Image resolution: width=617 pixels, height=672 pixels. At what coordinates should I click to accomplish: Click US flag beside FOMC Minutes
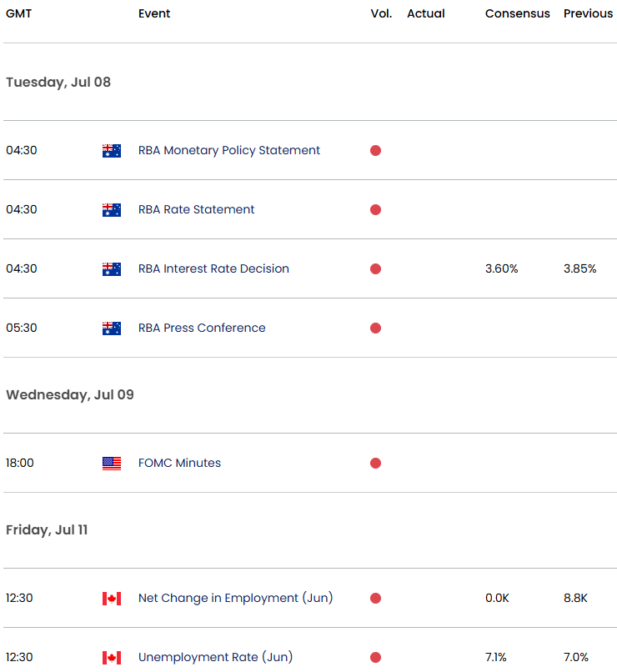coord(111,464)
